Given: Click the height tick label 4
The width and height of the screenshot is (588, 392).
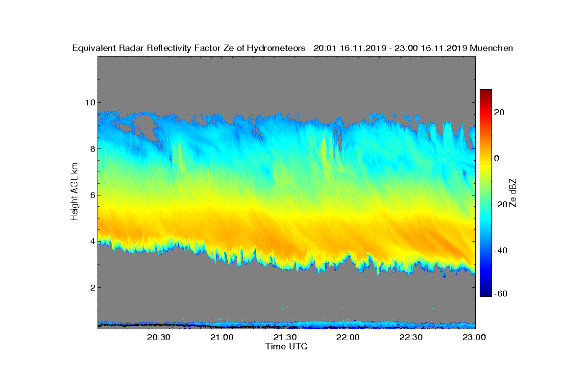Looking at the screenshot, I should pyautogui.click(x=92, y=241).
